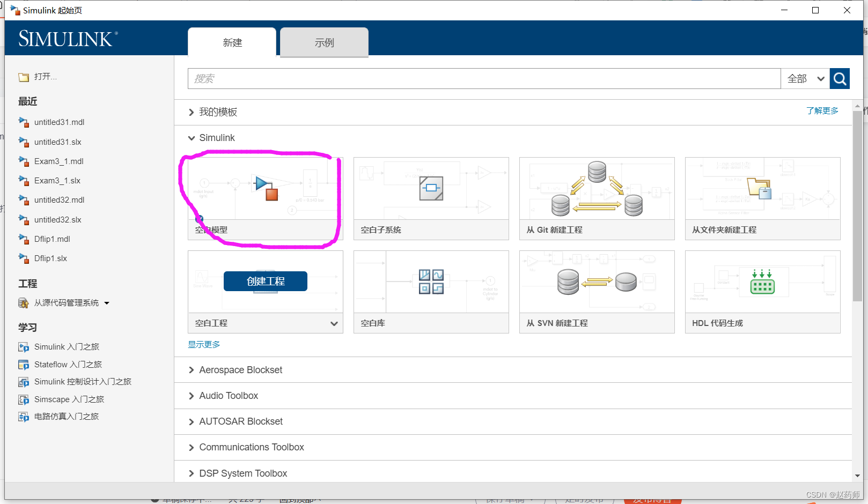Click the model icon next to Dflip1.mdl
The image size is (868, 504).
coord(24,239)
